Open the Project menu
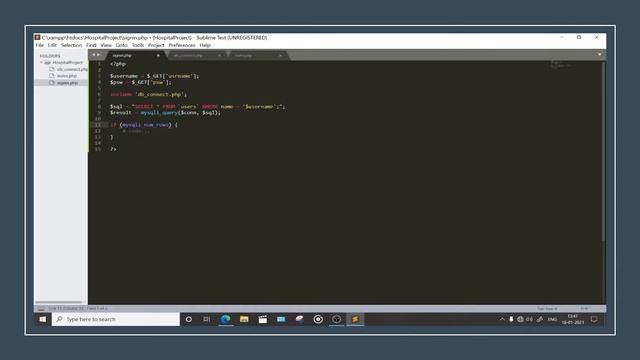640x360 pixels. [156, 45]
